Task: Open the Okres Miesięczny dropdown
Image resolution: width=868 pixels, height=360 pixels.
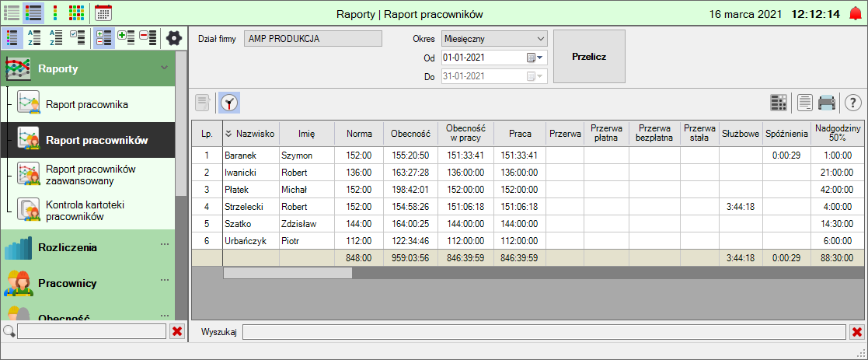Action: click(x=494, y=39)
